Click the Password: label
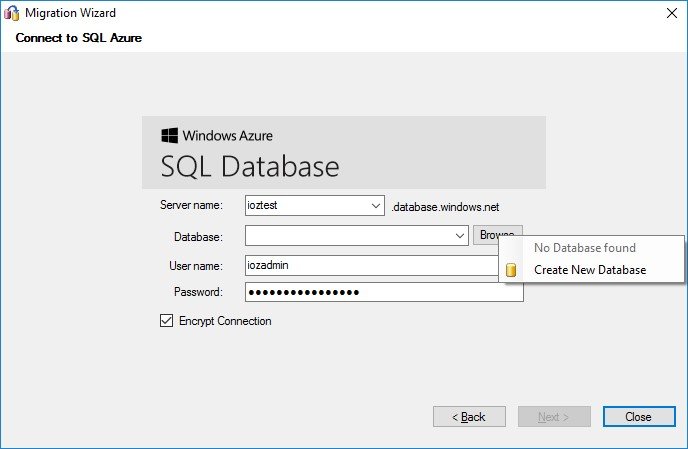The width and height of the screenshot is (688, 449). [x=198, y=292]
